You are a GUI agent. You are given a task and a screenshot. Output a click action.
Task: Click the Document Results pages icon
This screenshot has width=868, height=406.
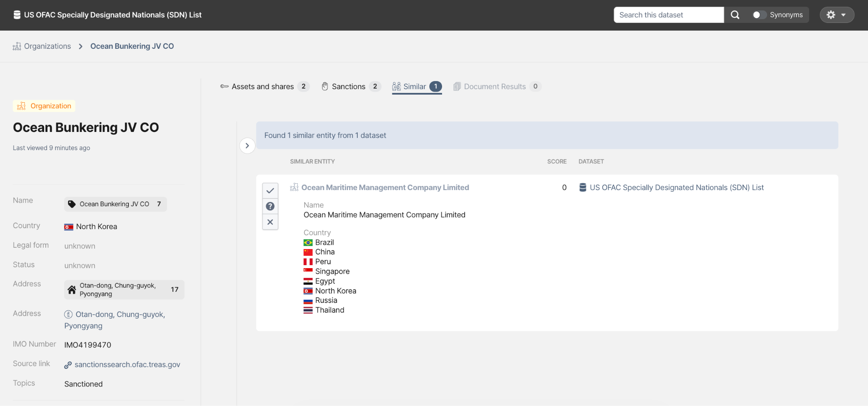coord(457,87)
